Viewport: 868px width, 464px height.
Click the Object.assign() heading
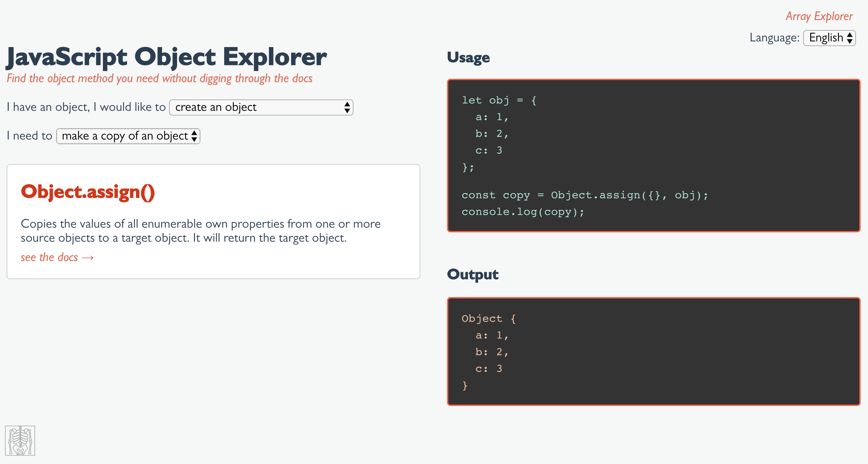[88, 192]
